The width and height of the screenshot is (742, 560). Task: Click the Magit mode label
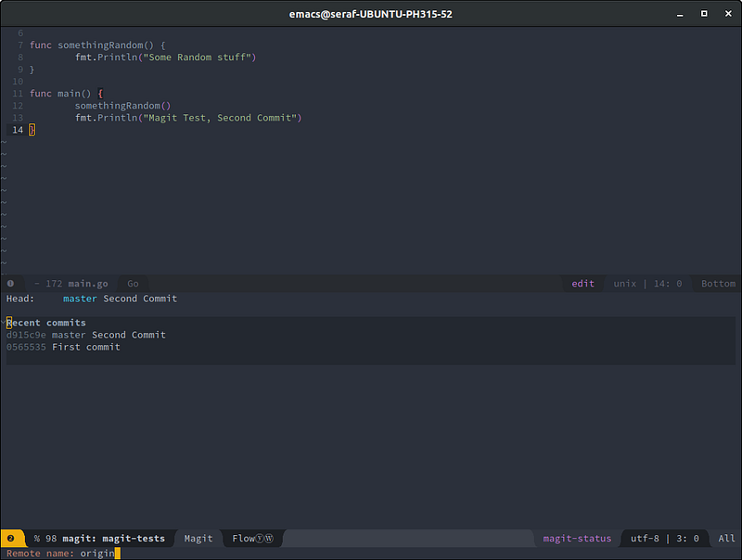click(198, 538)
